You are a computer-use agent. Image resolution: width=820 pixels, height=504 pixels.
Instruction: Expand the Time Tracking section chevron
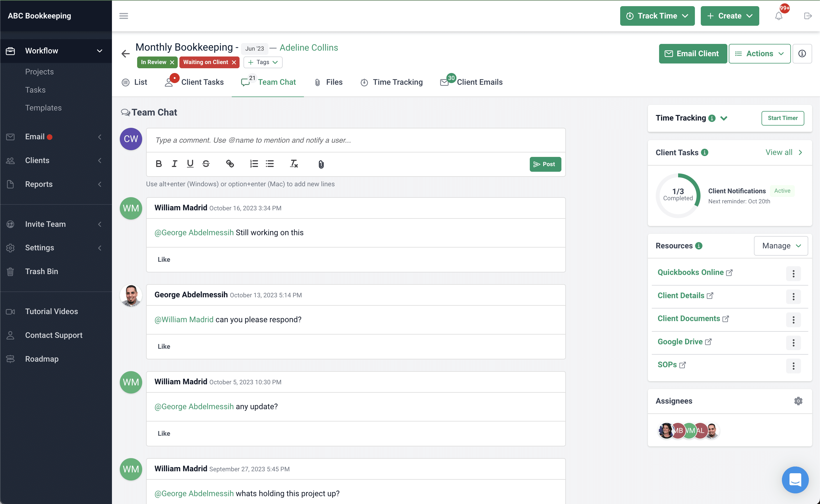click(x=724, y=118)
